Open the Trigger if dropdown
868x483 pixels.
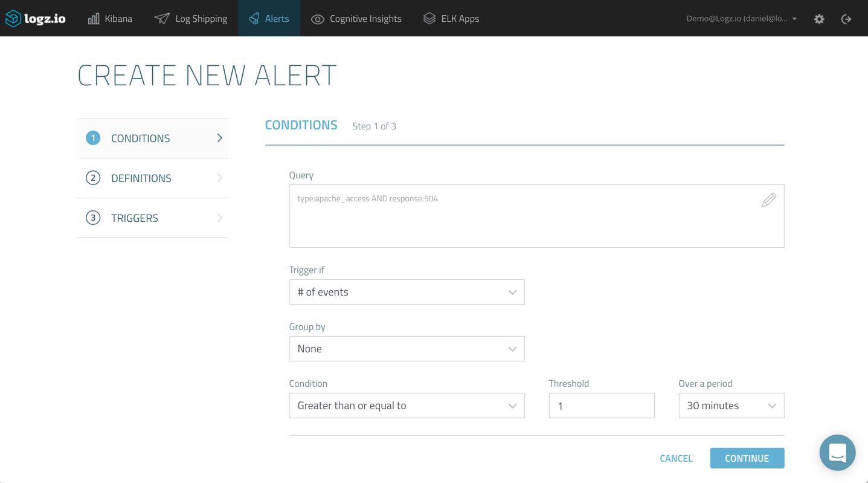point(407,292)
